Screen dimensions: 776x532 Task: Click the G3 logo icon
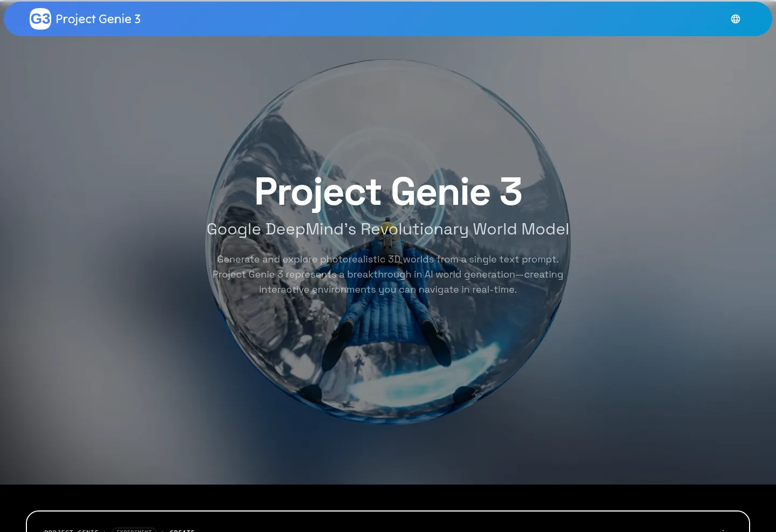40,19
